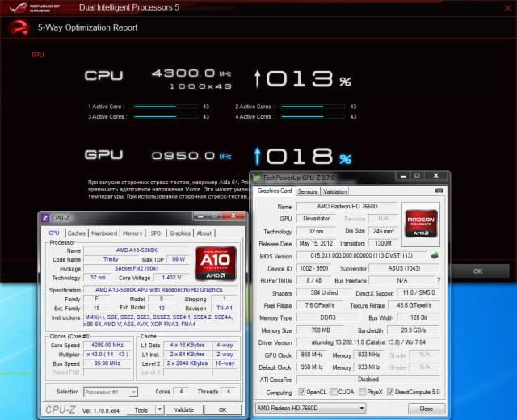This screenshot has width=517, height=420.
Task: Click the Shaders value 384 Unified
Action: pos(324,292)
